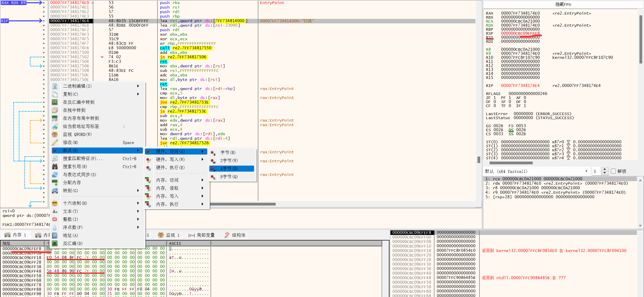Click the allocate memory (分配内存) icon

point(55,183)
